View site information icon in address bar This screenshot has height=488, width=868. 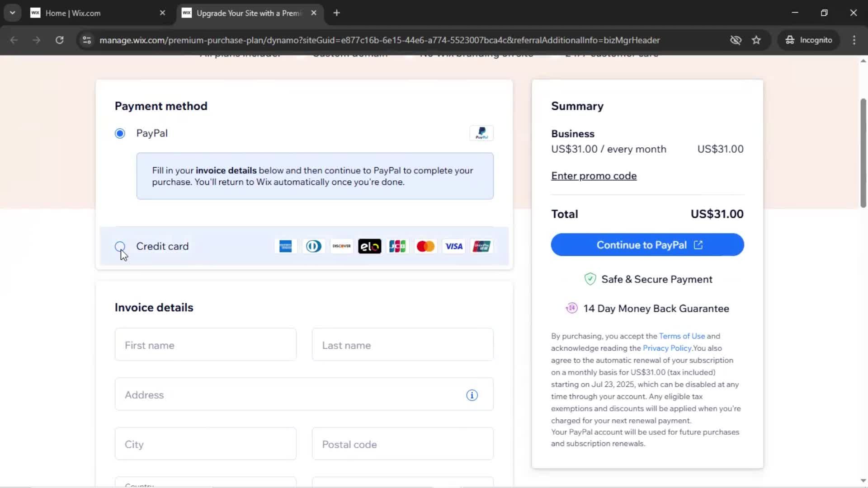point(87,40)
